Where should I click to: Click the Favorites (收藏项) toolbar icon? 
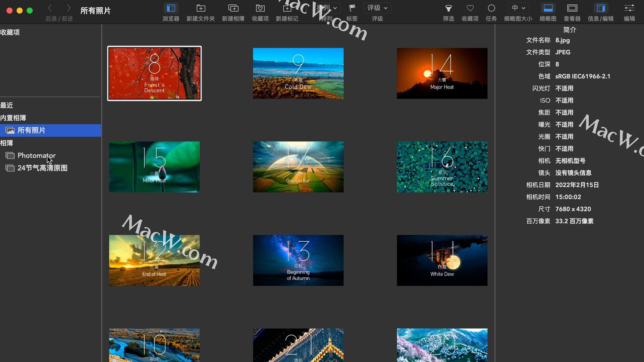tap(260, 8)
